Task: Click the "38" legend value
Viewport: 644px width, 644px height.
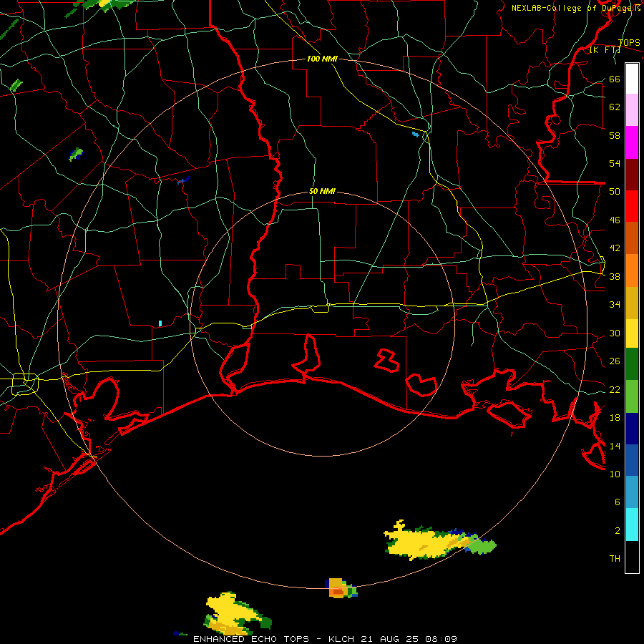Action: 615,276
